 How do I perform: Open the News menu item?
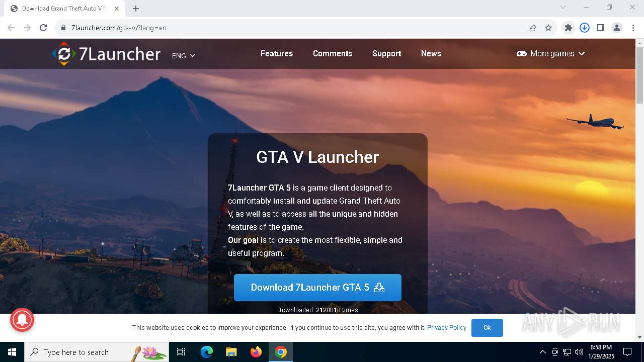pos(431,53)
